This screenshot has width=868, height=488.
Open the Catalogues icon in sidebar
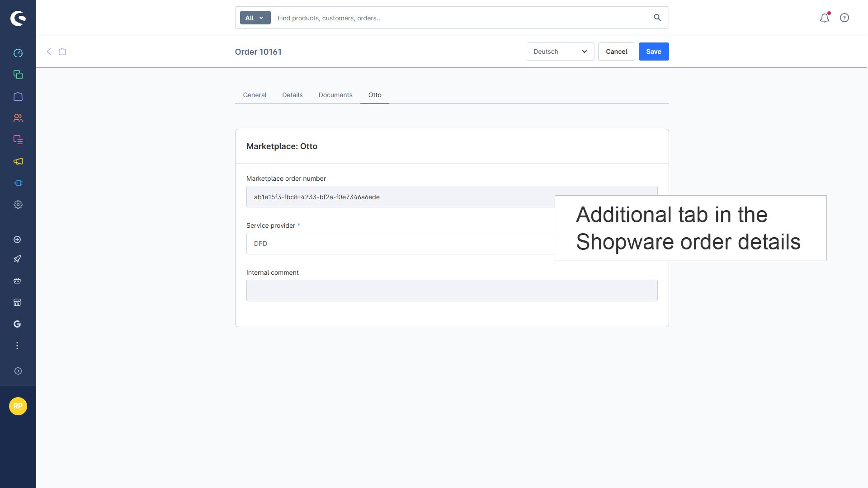coord(18,75)
